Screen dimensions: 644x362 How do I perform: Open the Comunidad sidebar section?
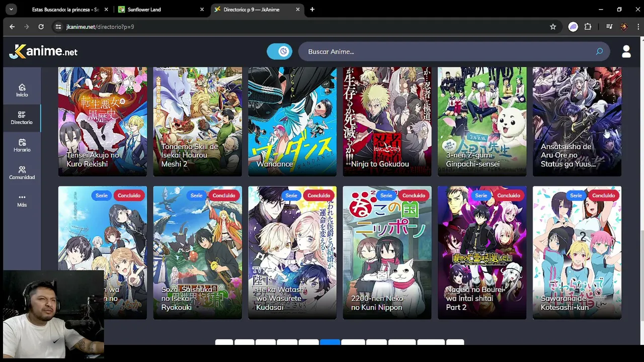(x=22, y=173)
